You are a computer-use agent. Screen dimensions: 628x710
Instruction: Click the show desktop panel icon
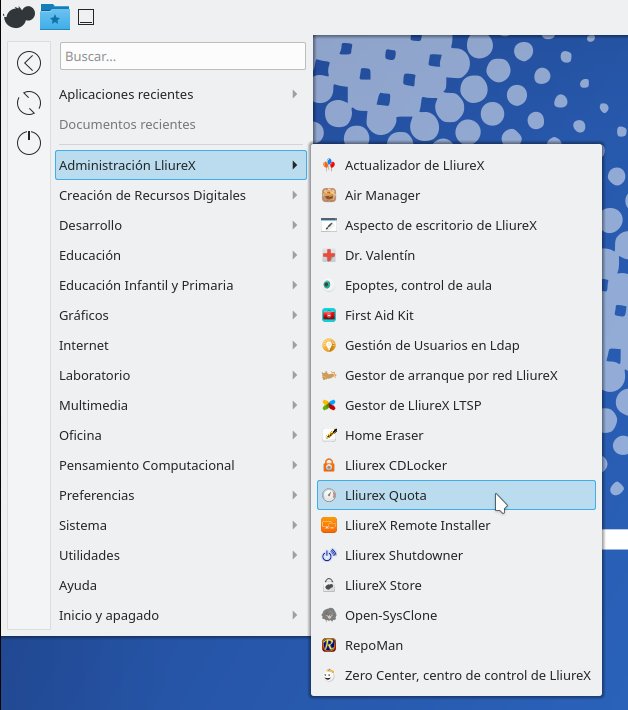[86, 17]
